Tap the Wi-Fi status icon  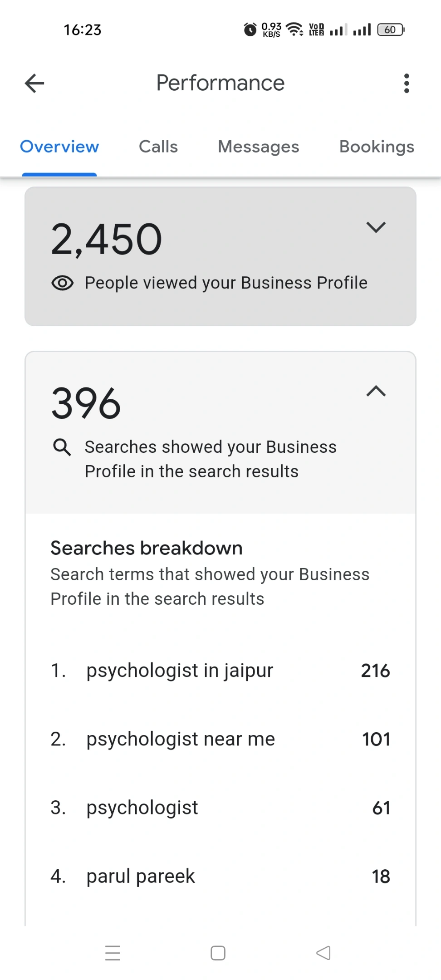coord(295,29)
